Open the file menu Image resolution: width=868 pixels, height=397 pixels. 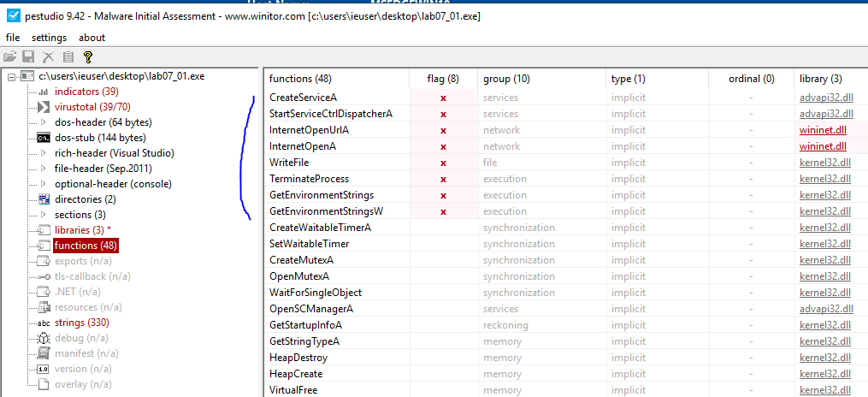(x=13, y=38)
